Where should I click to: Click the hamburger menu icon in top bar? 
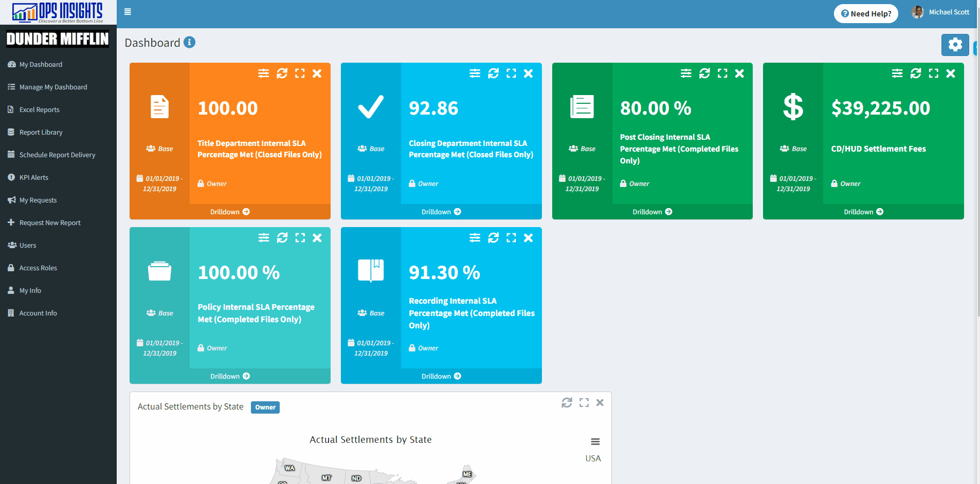coord(128,12)
